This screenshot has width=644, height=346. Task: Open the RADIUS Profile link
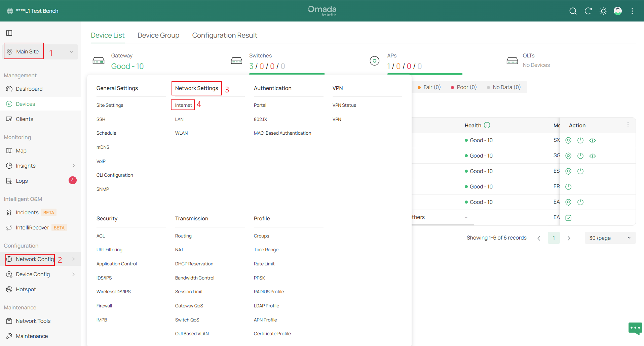pyautogui.click(x=269, y=292)
